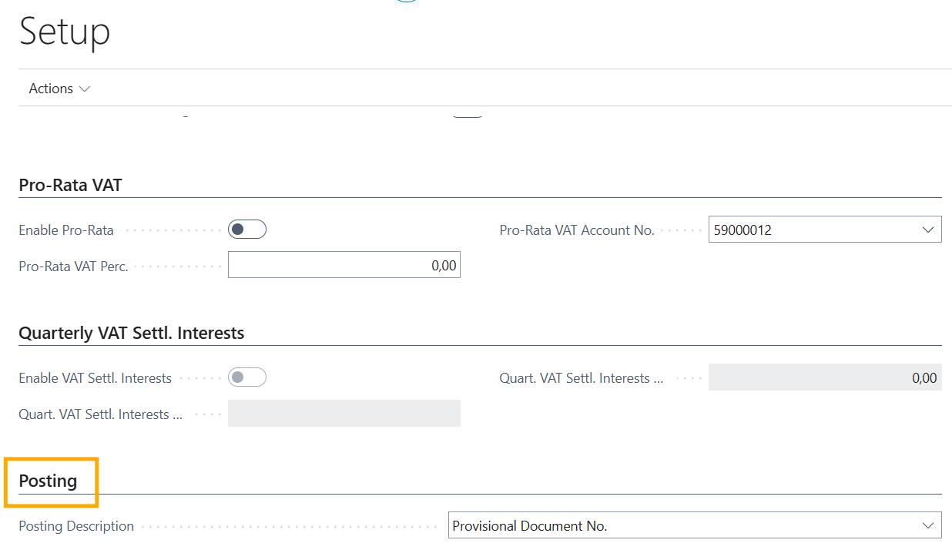The width and height of the screenshot is (952, 560).
Task: Click the right Quart. VAT Settl. Interests 0,00 field
Action: click(x=824, y=377)
